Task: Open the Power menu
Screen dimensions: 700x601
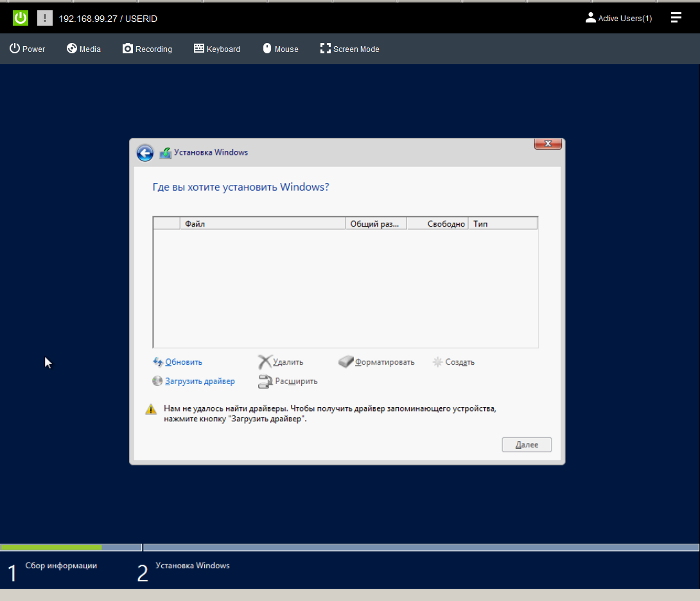Action: pos(27,49)
